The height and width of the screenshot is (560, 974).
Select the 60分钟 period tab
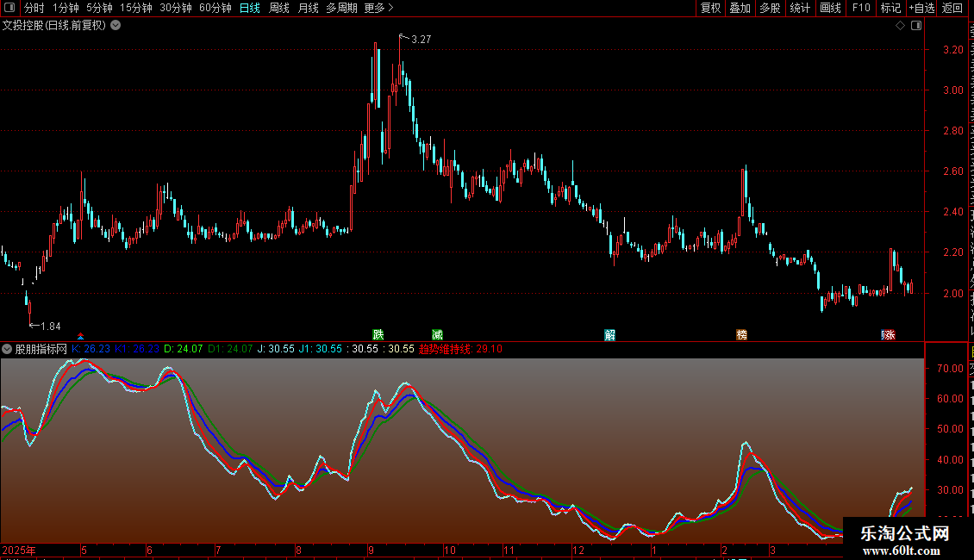coord(215,8)
